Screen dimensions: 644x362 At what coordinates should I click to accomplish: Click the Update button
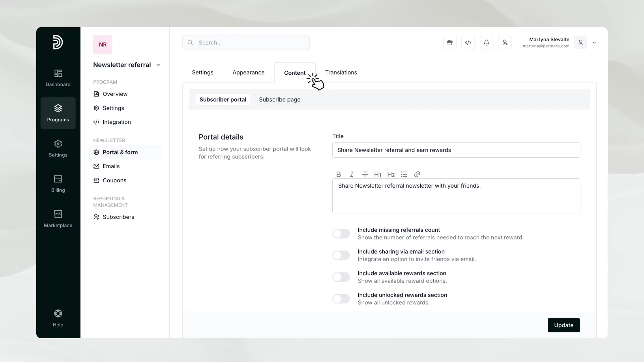coord(563,325)
